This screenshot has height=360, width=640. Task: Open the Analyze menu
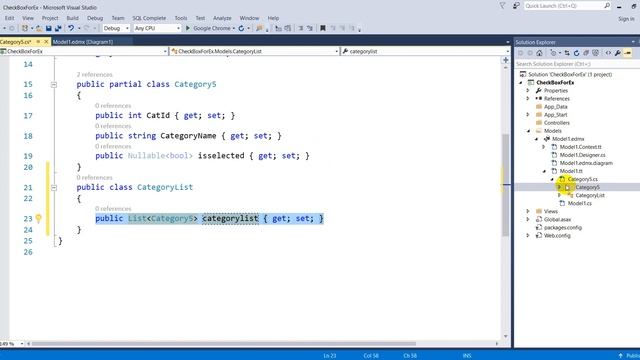coord(222,18)
